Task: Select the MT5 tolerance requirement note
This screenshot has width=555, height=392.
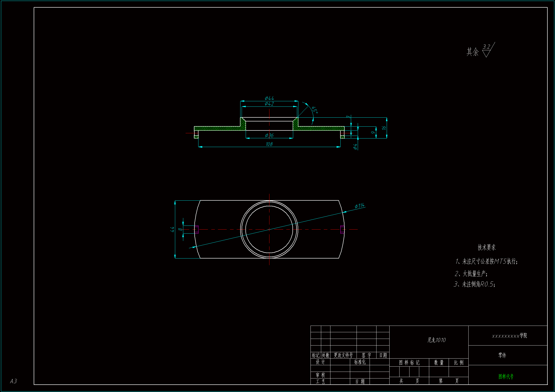Action: [x=486, y=261]
